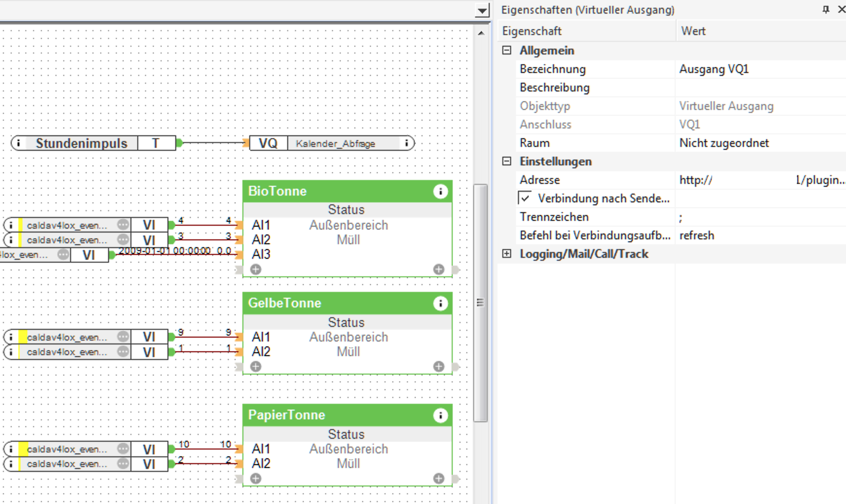
Task: Click the AI2 input of PapierTonne
Action: pyautogui.click(x=261, y=464)
